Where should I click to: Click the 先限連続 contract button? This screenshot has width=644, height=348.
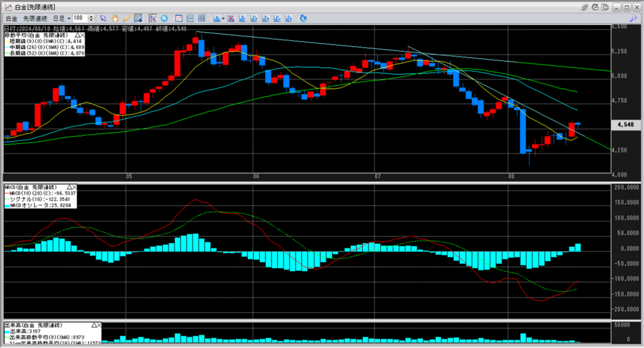[36, 18]
